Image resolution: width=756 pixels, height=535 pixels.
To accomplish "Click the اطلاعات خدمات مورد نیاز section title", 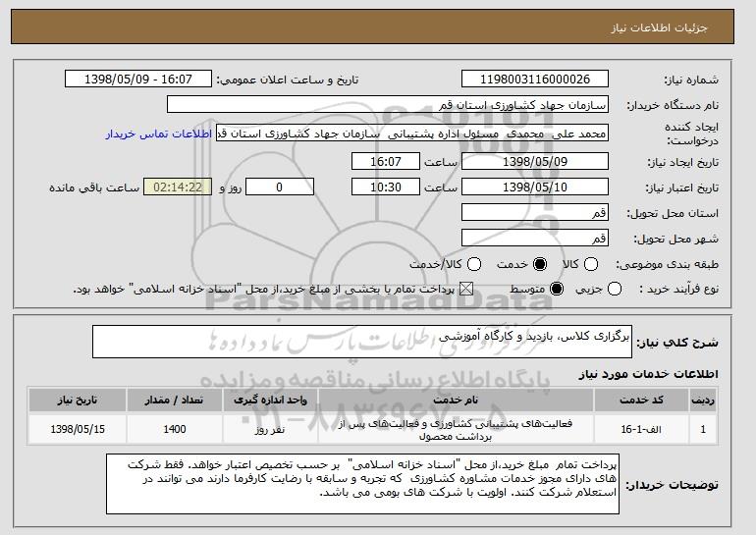I will tap(648, 374).
